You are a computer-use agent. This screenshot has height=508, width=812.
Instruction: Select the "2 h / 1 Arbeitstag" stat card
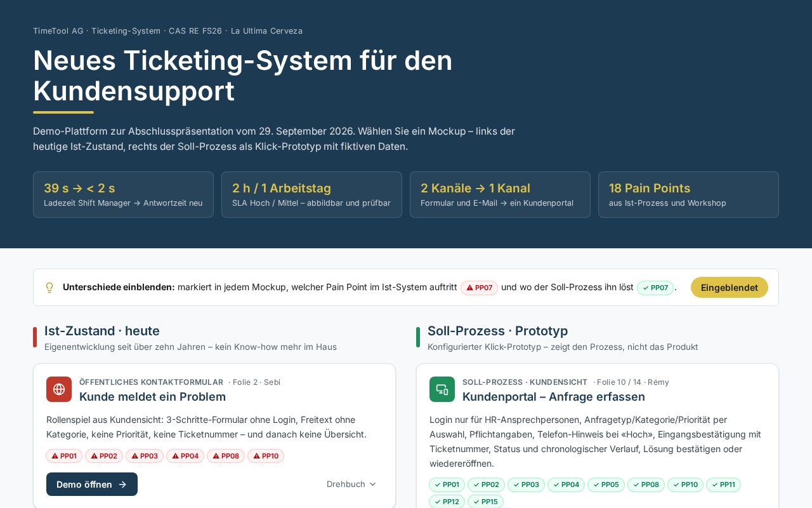311,194
